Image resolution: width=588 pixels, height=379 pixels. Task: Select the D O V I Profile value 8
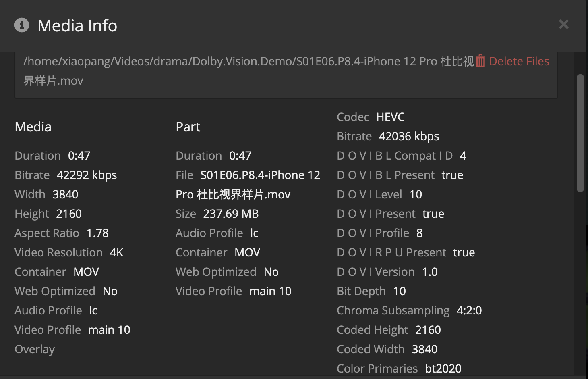(420, 233)
